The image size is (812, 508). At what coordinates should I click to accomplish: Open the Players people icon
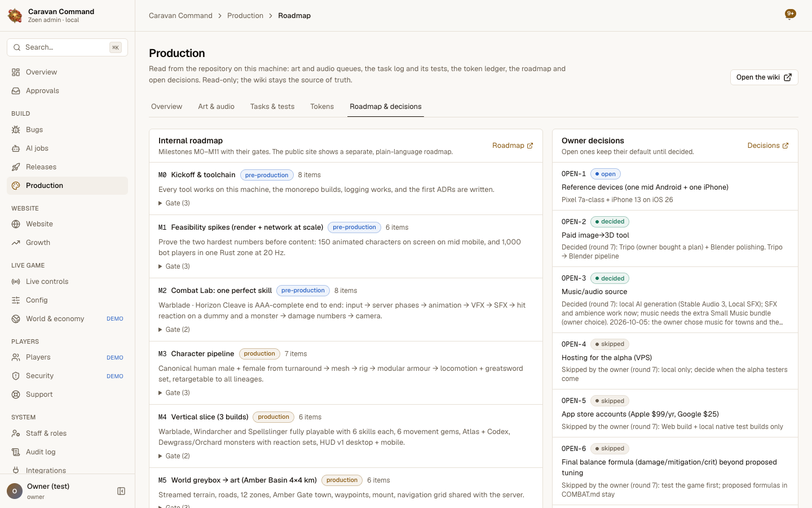click(16, 357)
